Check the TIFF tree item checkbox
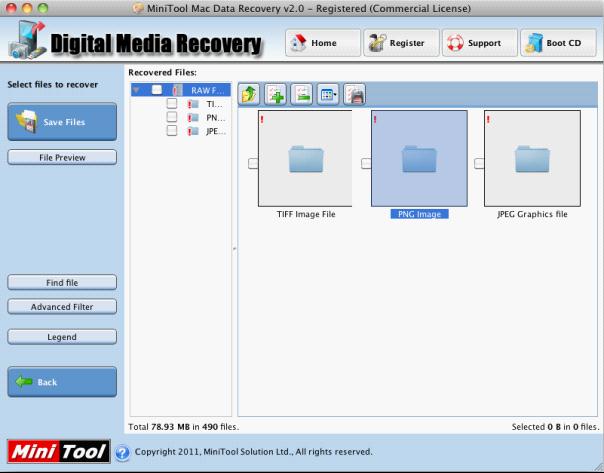The height and width of the screenshot is (473, 604). click(172, 103)
